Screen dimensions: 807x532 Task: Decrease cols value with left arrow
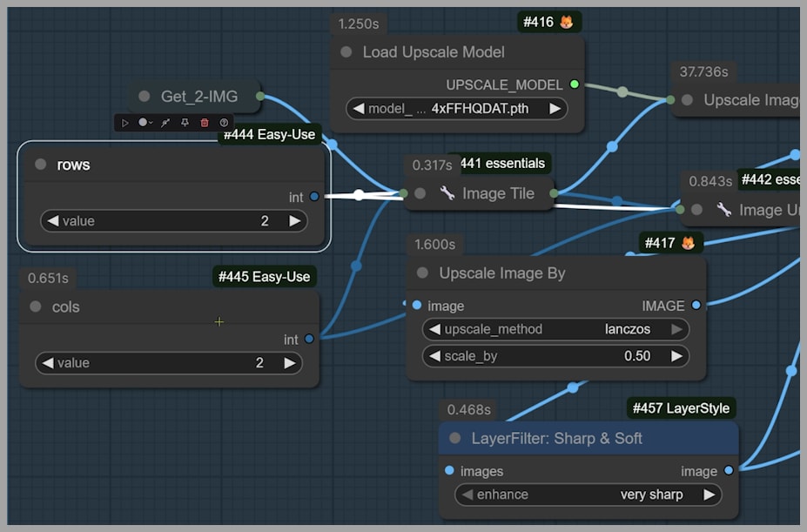point(47,363)
